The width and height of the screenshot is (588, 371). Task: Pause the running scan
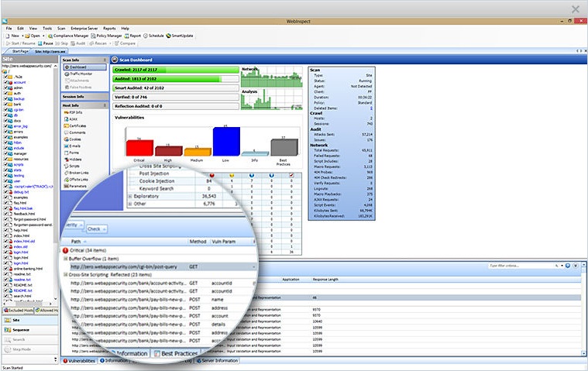pyautogui.click(x=46, y=43)
